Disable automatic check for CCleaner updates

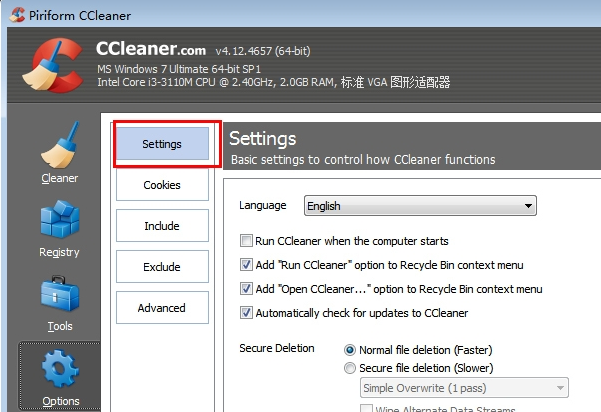pos(246,313)
